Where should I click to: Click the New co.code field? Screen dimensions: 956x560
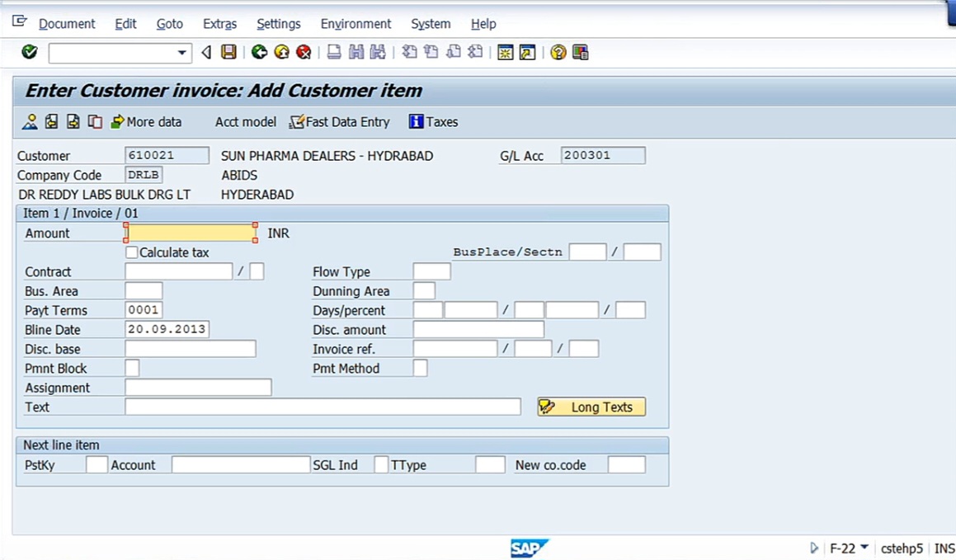627,465
